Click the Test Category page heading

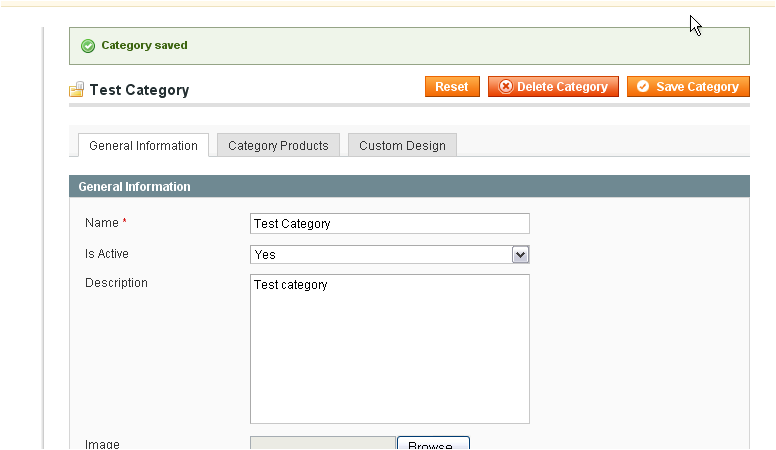tap(140, 90)
